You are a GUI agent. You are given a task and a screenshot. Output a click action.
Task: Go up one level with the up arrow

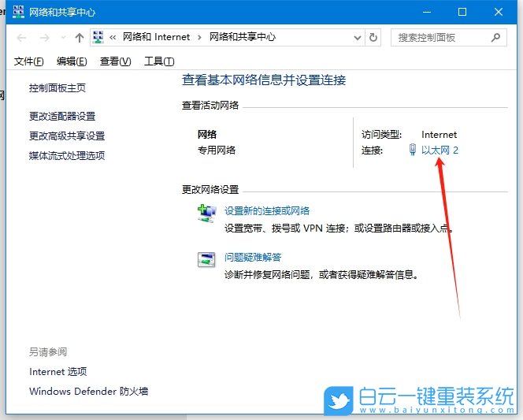point(80,38)
